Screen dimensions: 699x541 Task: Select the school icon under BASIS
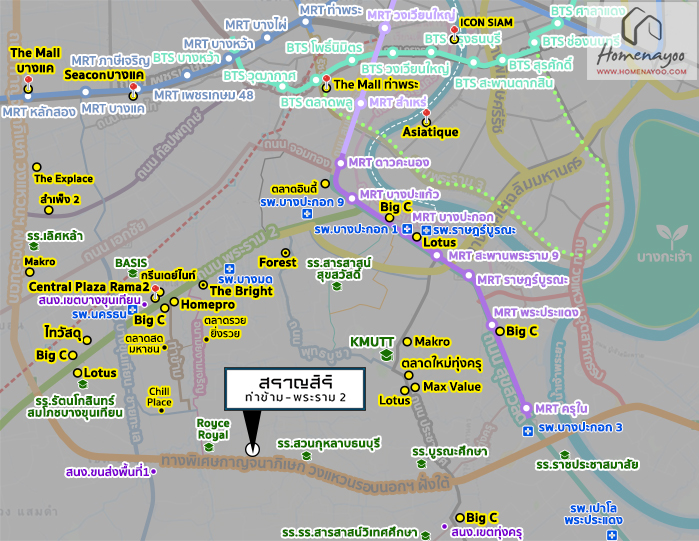coord(133,273)
